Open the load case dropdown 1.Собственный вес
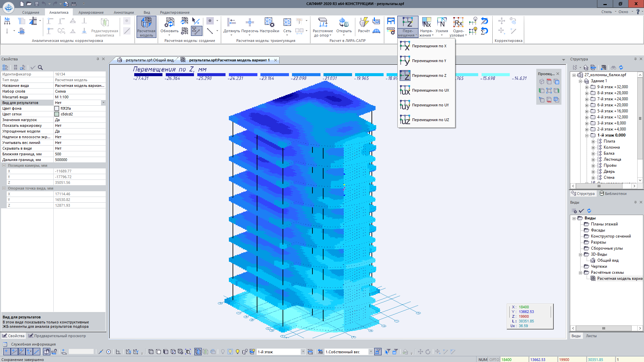 coord(371,352)
